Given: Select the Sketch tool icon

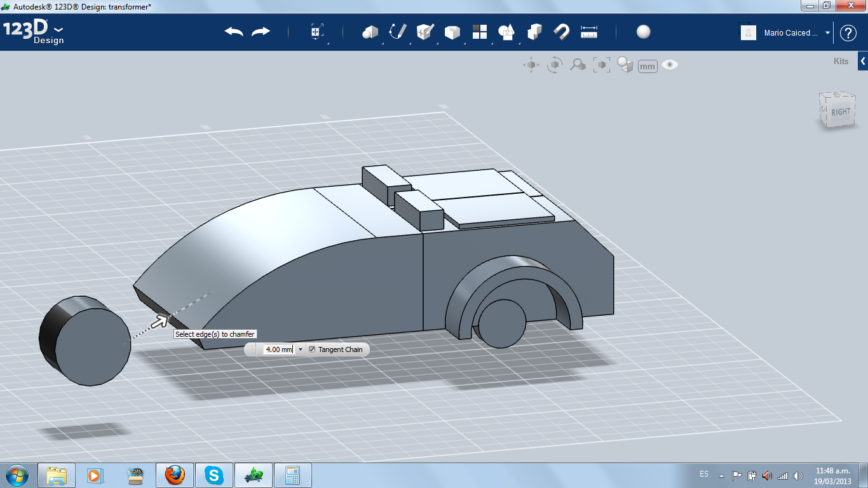Looking at the screenshot, I should (398, 32).
